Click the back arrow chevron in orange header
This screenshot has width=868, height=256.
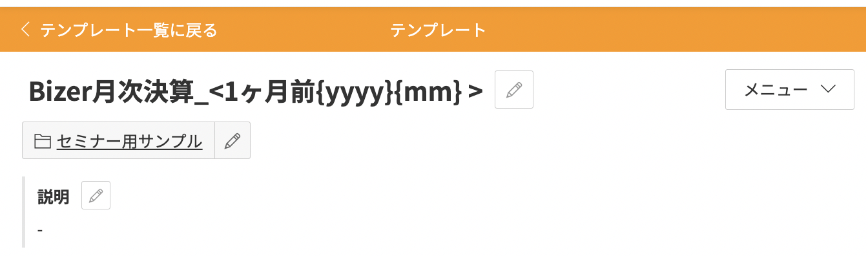[25, 30]
